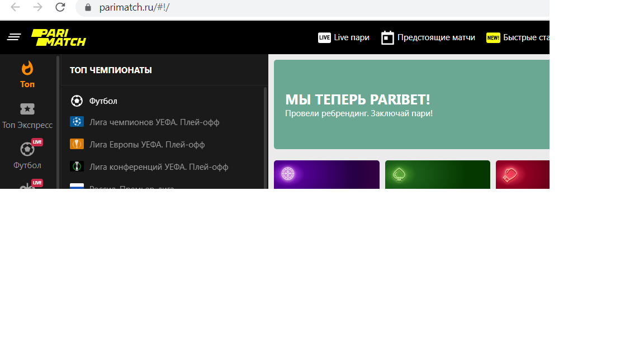The image size is (644, 362).
Task: Go back with the browser back arrow
Action: click(15, 7)
